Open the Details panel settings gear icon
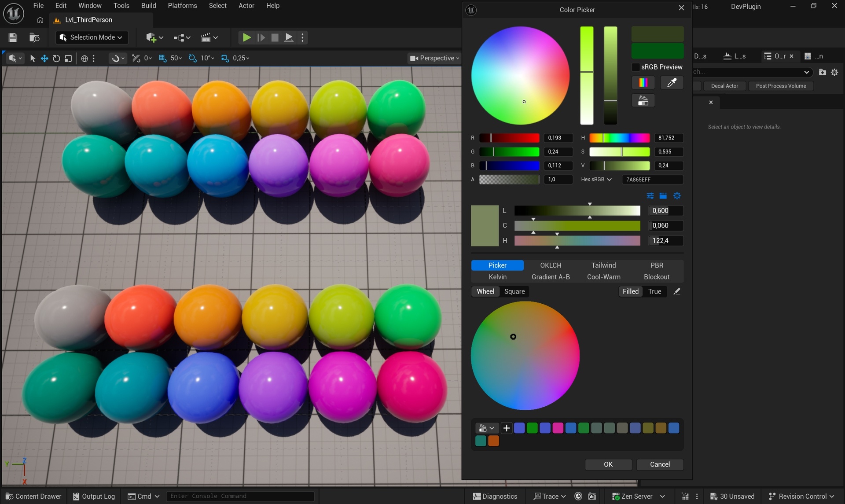Viewport: 845px width, 504px height. click(x=834, y=72)
